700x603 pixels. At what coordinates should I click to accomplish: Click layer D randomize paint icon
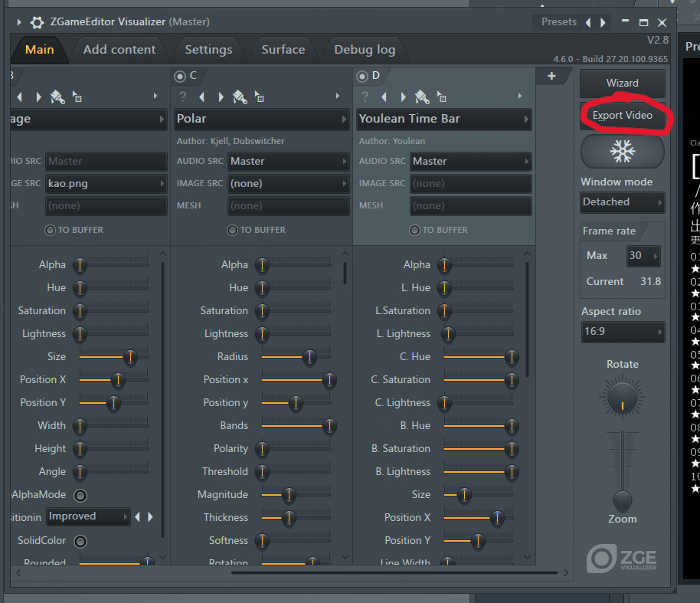tap(422, 97)
